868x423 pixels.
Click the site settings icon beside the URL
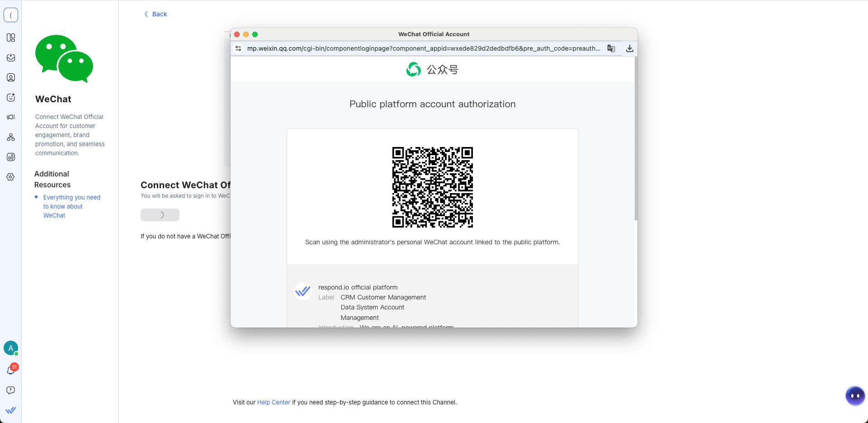coord(238,48)
